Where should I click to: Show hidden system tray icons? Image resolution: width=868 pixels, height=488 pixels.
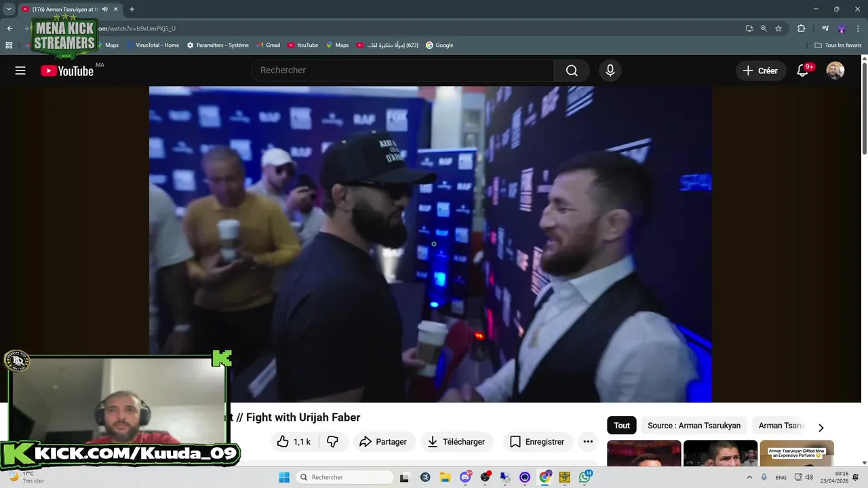749,477
